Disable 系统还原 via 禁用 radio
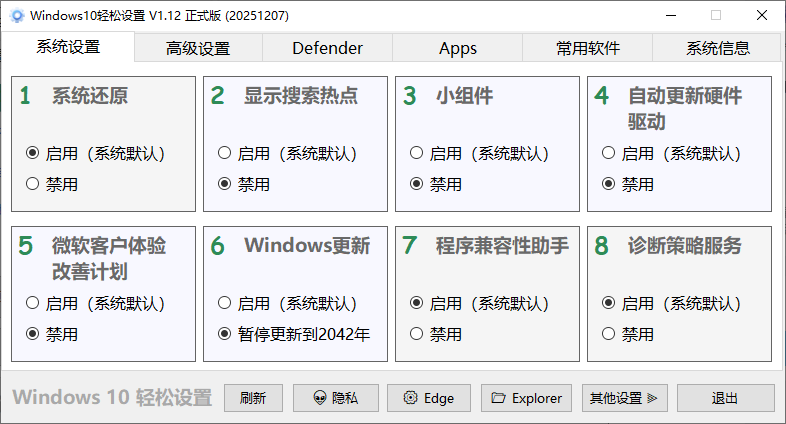Viewport: 786px width, 424px height. coord(33,184)
